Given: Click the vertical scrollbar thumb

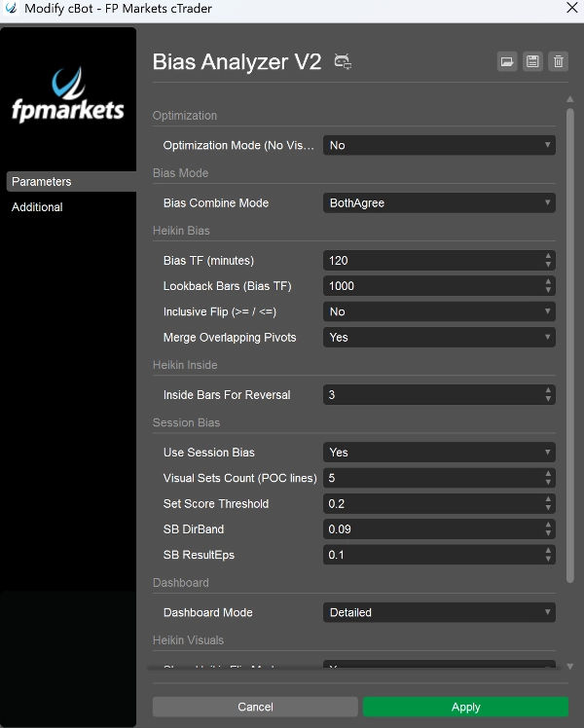Looking at the screenshot, I should point(570,345).
